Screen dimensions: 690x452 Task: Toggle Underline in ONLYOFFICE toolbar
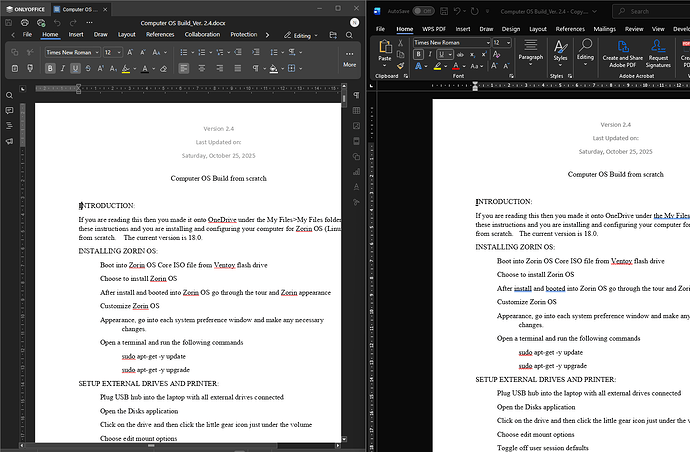[x=76, y=68]
